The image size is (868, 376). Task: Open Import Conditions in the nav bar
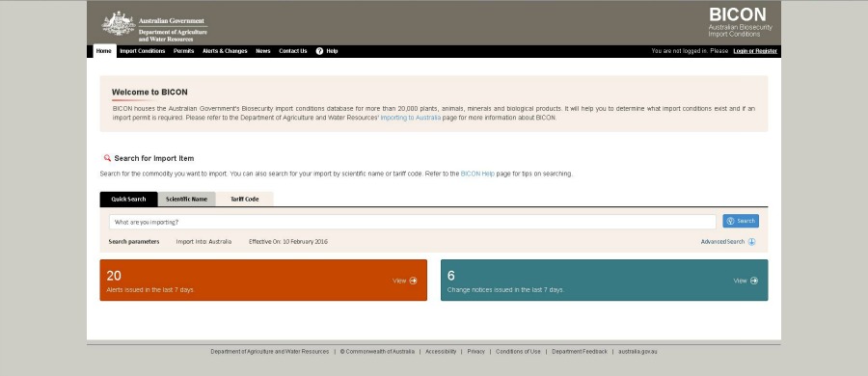143,51
